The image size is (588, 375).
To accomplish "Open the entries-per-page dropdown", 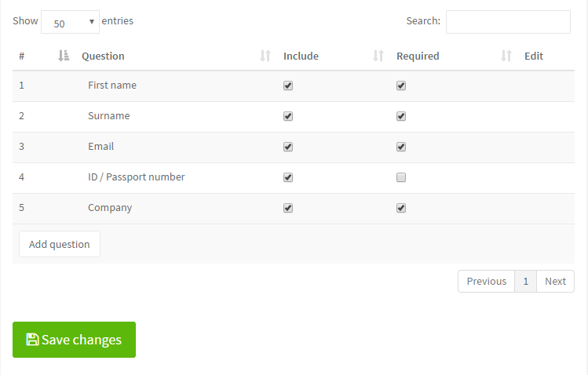I will click(x=70, y=23).
